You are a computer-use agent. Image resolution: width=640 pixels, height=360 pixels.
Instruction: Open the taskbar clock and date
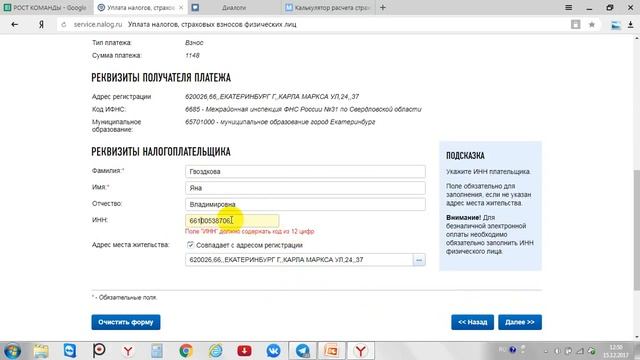pos(616,351)
